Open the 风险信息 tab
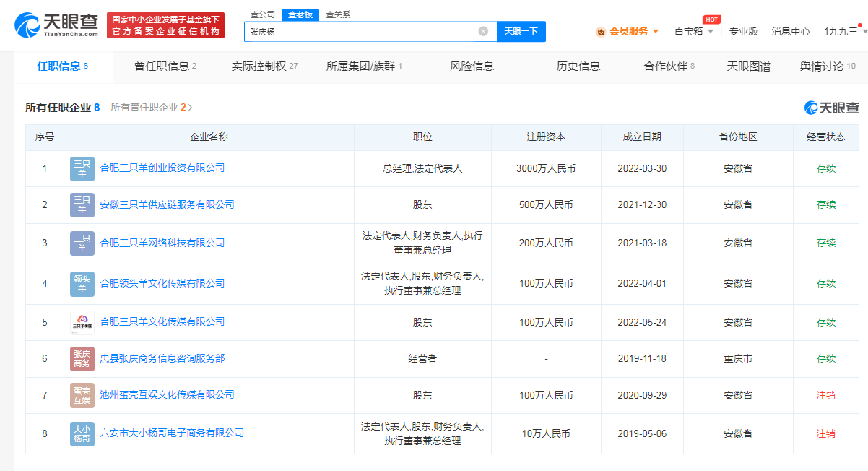Image resolution: width=868 pixels, height=471 pixels. (472, 66)
